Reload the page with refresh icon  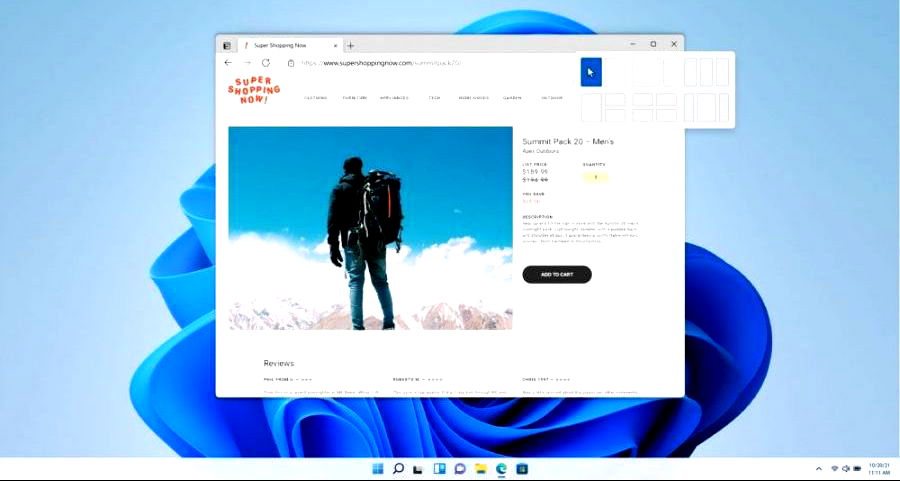tap(266, 63)
